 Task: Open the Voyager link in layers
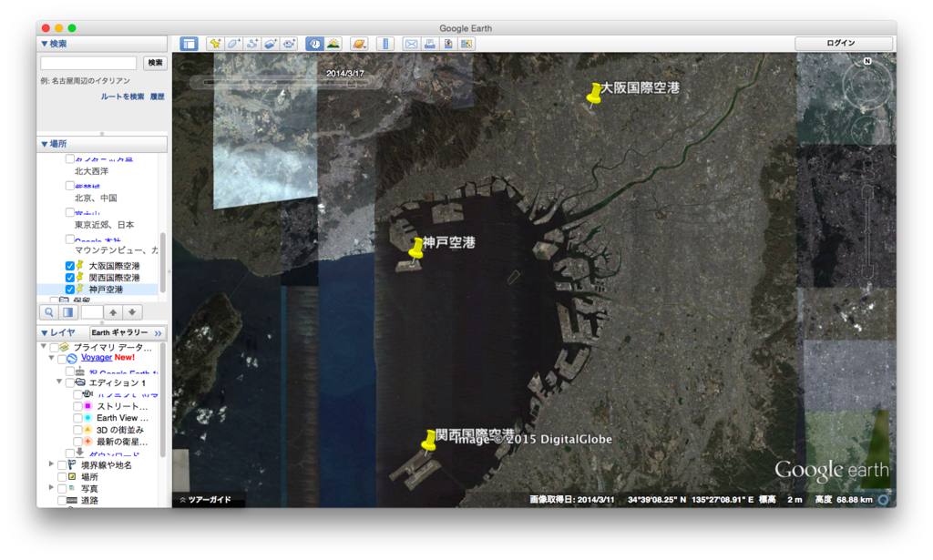[x=97, y=357]
